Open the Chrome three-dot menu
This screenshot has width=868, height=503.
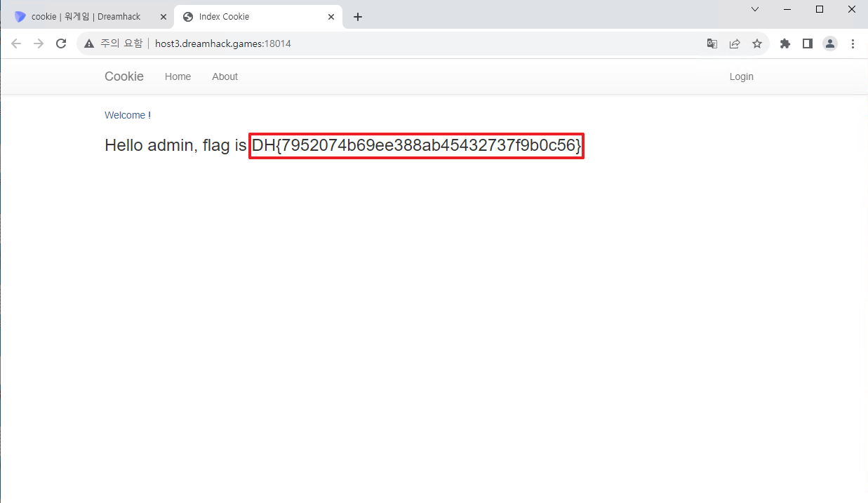click(853, 43)
